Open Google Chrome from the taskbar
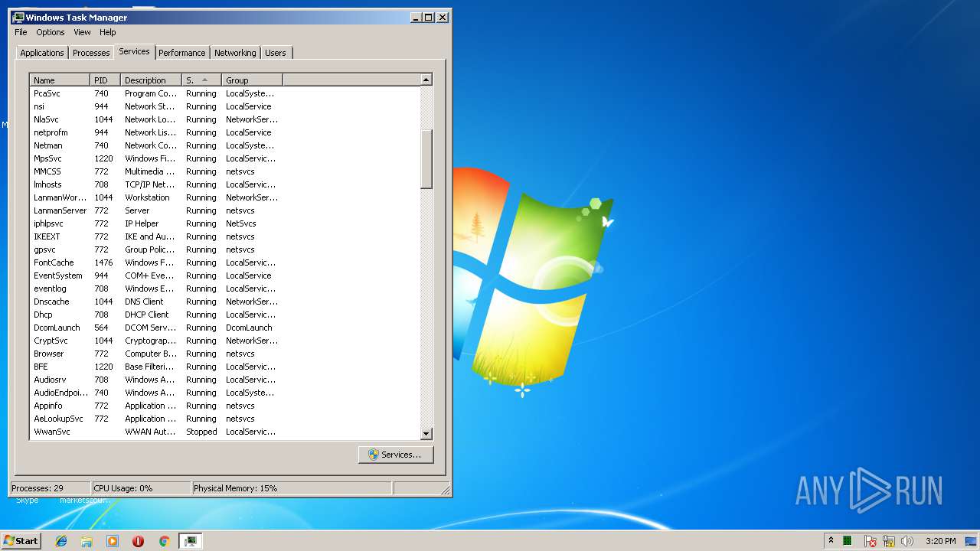This screenshot has width=980, height=551. coord(164,541)
